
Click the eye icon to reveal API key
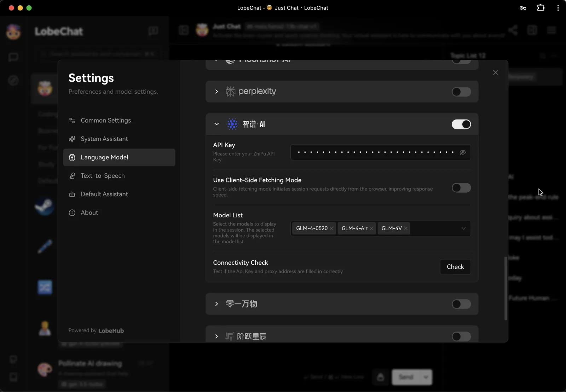[x=462, y=152]
